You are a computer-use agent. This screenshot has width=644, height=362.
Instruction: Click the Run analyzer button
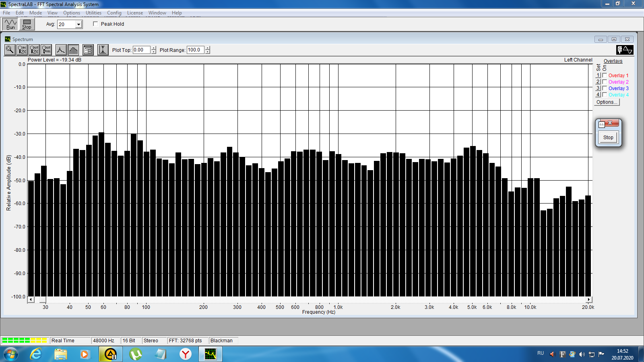[10, 24]
